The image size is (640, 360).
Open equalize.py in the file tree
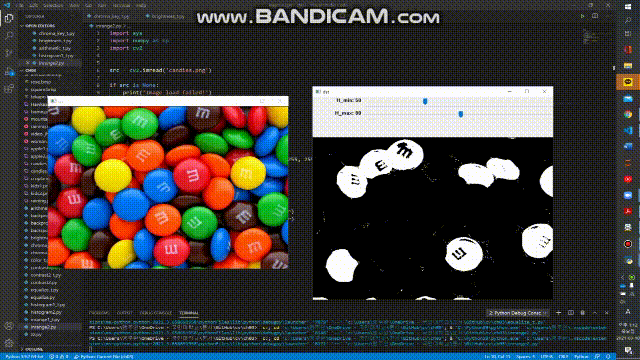tap(42, 298)
